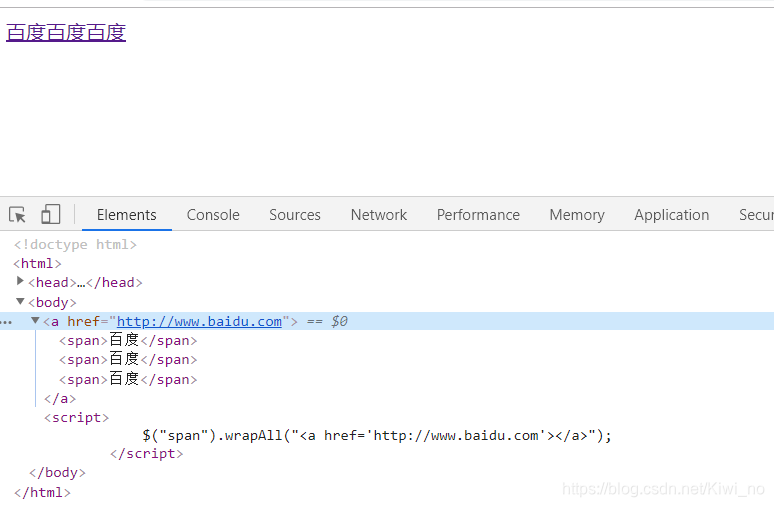The image size is (774, 507).
Task: Open the Application tab
Action: pos(671,215)
